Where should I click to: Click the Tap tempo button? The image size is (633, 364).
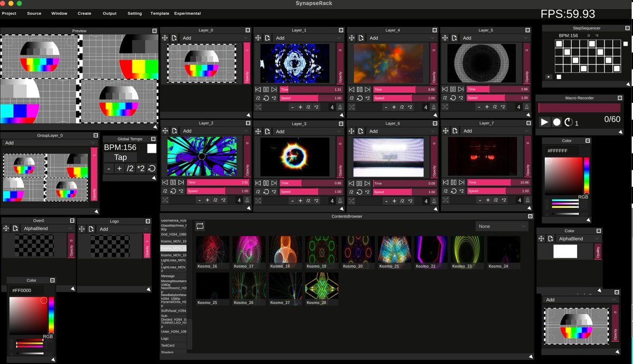click(120, 157)
